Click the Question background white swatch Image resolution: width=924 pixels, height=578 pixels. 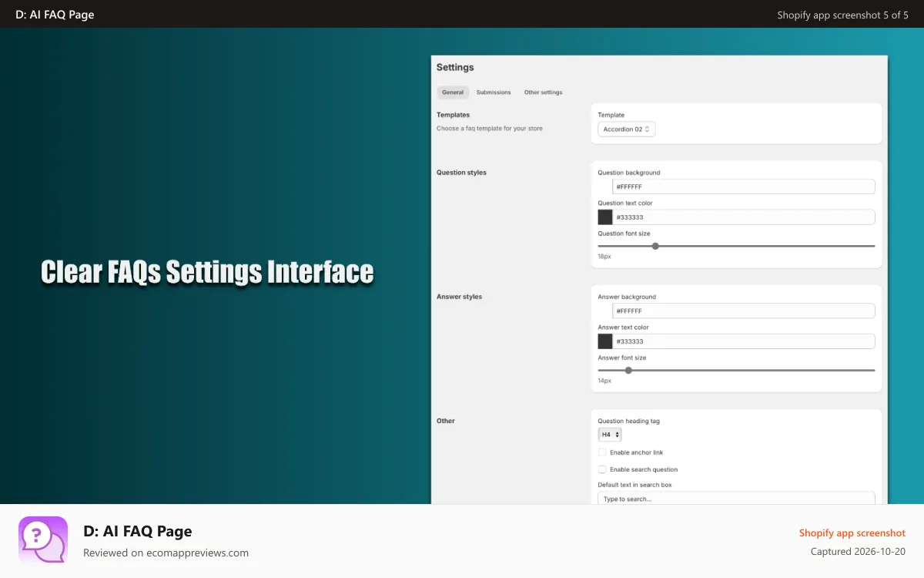coord(605,187)
